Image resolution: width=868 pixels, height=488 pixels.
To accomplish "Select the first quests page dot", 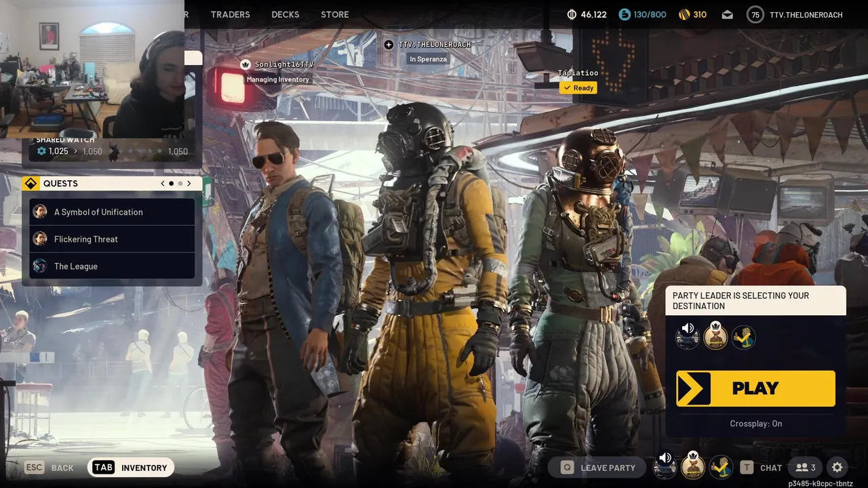I will click(172, 184).
